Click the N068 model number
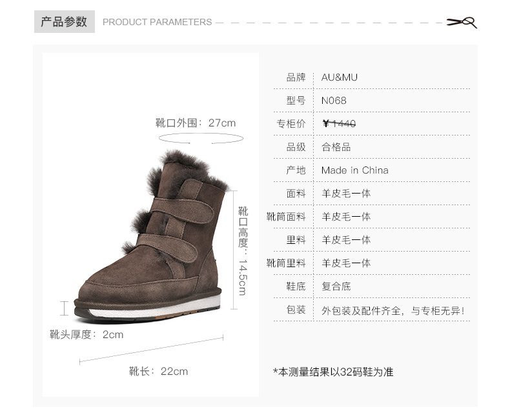The height and width of the screenshot is (420, 510). coord(334,101)
